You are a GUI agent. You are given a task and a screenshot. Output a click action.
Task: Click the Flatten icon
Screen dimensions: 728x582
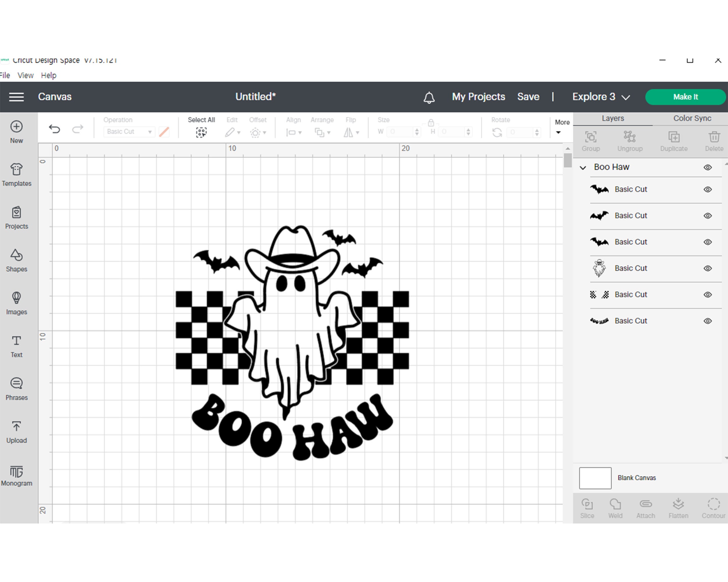click(678, 508)
